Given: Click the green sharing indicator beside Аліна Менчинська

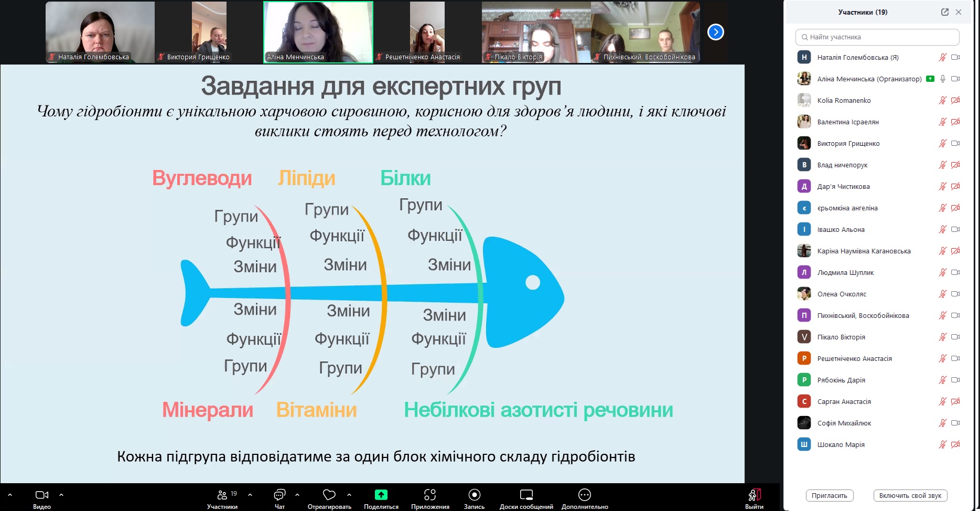Looking at the screenshot, I should 930,79.
